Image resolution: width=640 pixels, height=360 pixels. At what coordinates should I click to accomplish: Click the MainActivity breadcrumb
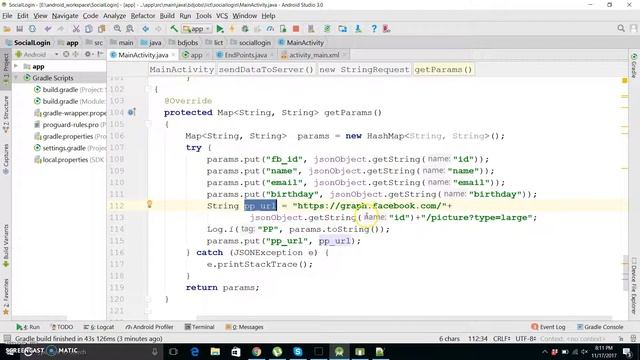click(301, 42)
